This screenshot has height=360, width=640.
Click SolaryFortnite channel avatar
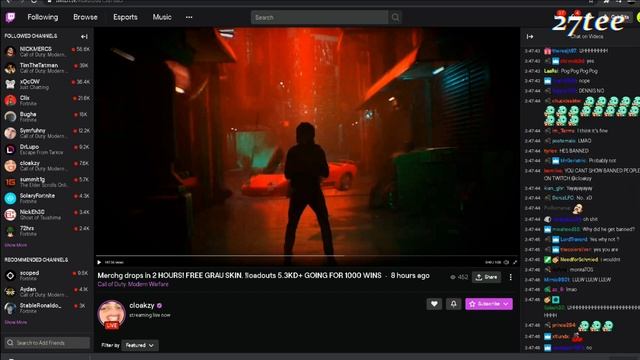[x=10, y=198]
